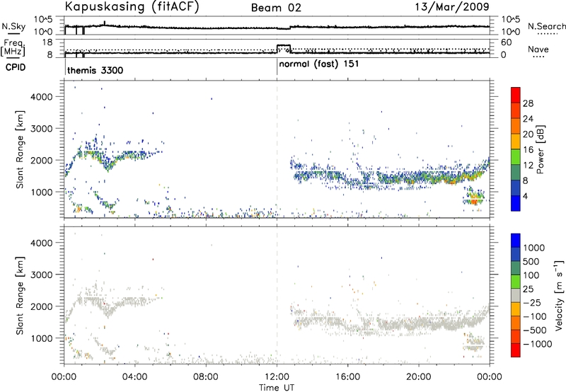
Task: Click the '4000' tick on the power panel's range axis
Action: 41,97
